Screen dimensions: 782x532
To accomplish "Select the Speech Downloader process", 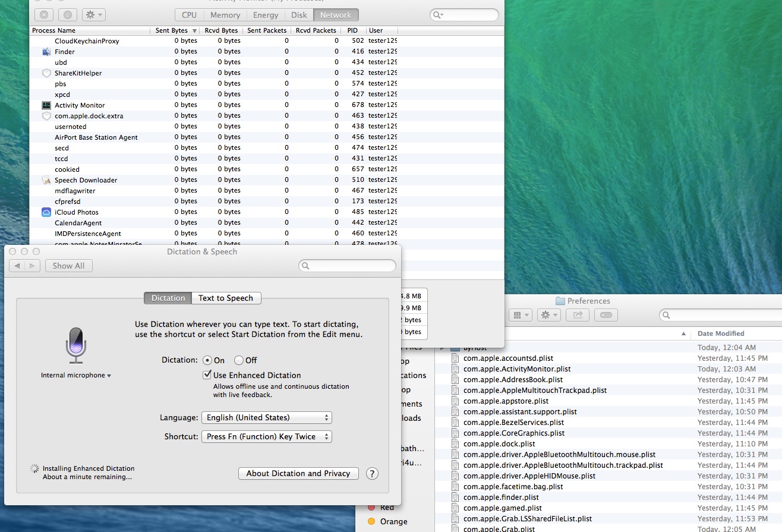I will pyautogui.click(x=86, y=180).
